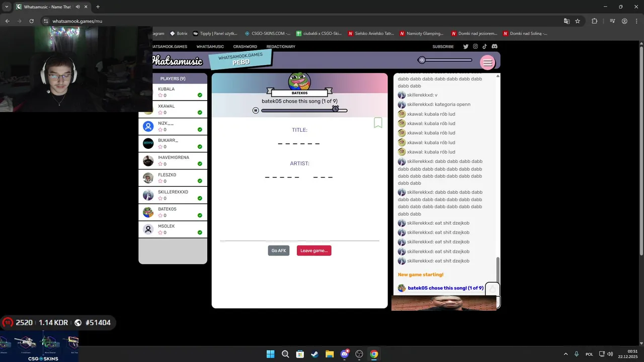Open the Instagram social link
Image resolution: width=644 pixels, height=362 pixels.
(475, 46)
